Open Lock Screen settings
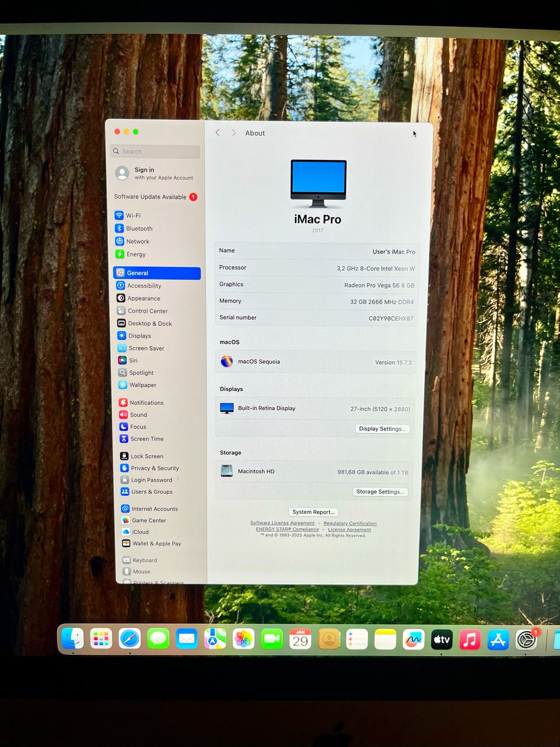The height and width of the screenshot is (747, 560). point(142,456)
